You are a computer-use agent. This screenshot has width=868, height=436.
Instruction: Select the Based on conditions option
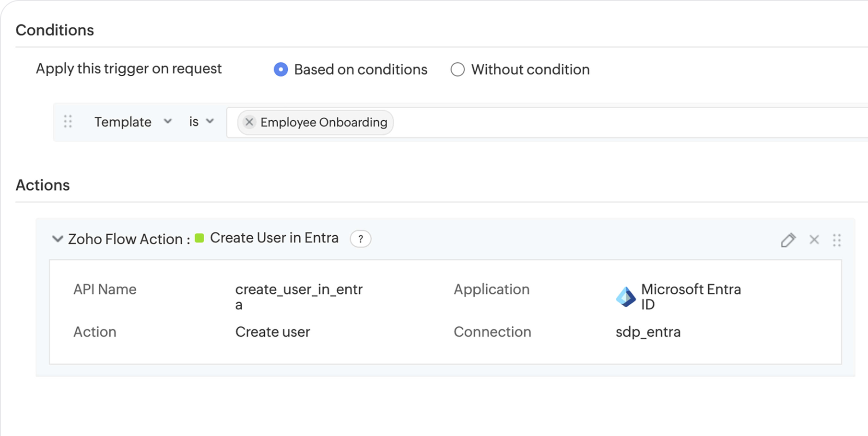(x=281, y=69)
